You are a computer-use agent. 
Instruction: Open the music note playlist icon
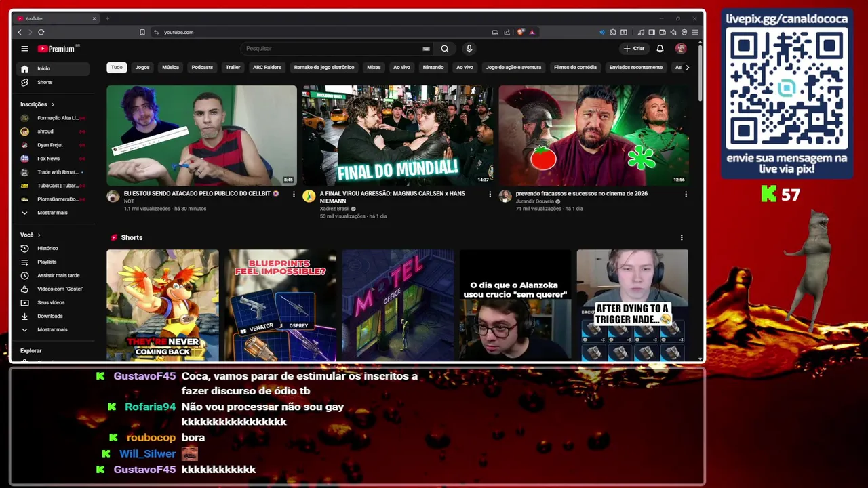click(642, 32)
